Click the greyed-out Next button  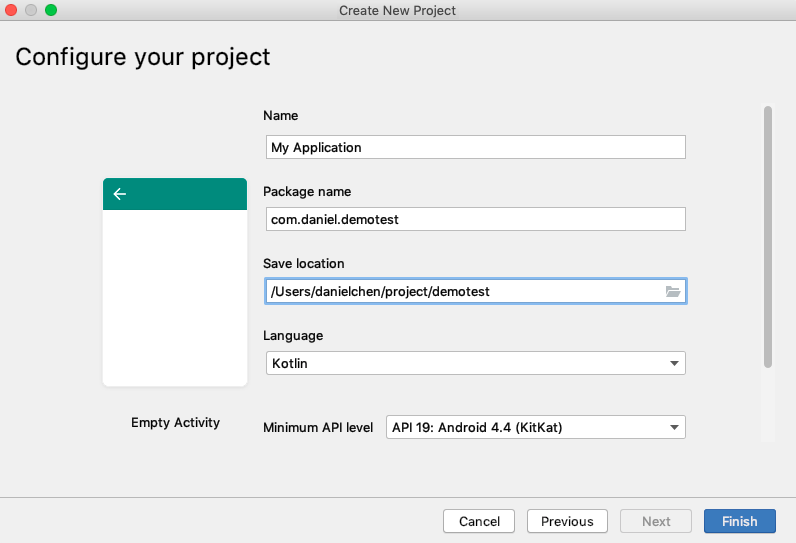tap(656, 521)
